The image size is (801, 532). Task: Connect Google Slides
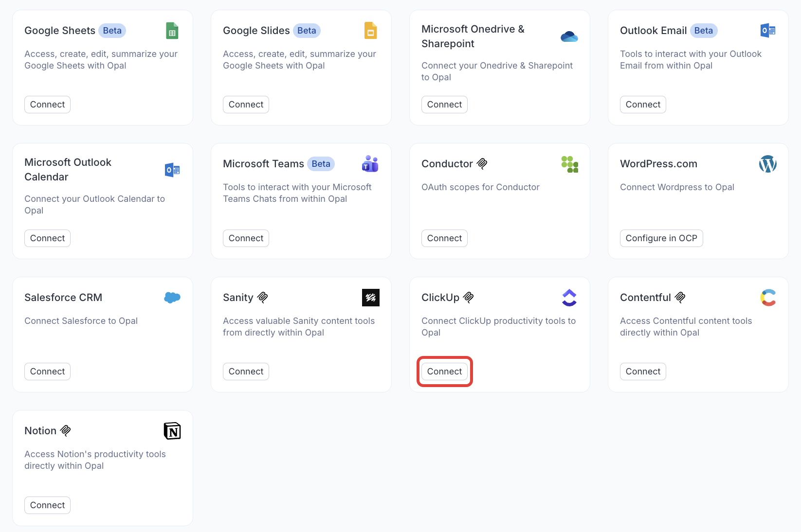[x=246, y=105]
